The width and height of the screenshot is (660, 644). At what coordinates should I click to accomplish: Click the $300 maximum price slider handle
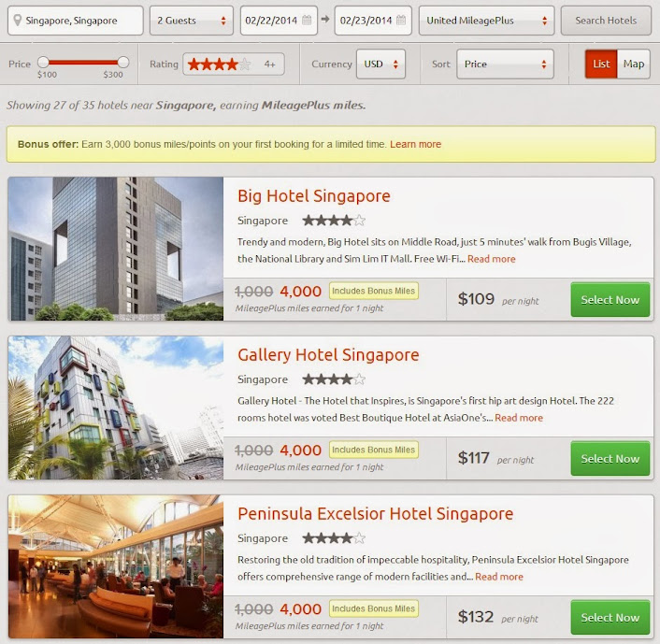(123, 63)
